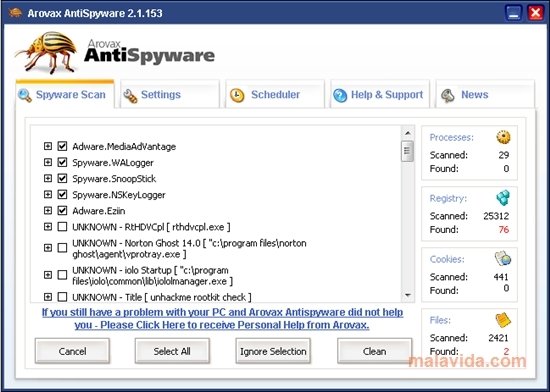Check the UNKNOWN Norton Ghost checkbox
The width and height of the screenshot is (550, 392).
click(62, 248)
